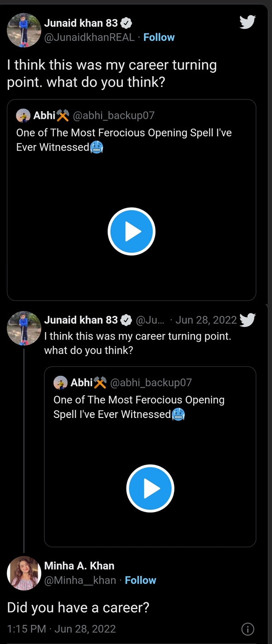The width and height of the screenshot is (272, 644).
Task: Click Abhi's small avatar in second quoted tweet
Action: pyautogui.click(x=60, y=383)
